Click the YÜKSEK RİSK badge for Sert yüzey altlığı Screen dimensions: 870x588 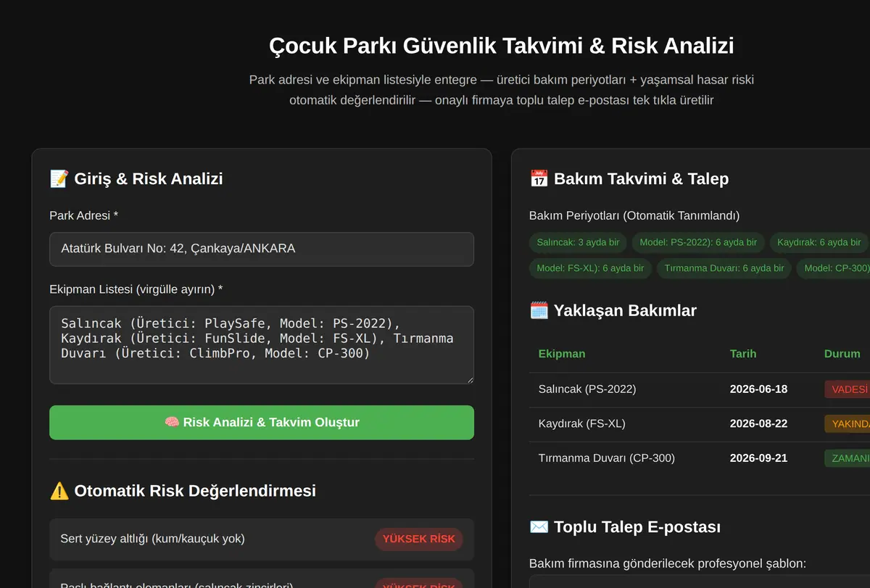pos(419,539)
